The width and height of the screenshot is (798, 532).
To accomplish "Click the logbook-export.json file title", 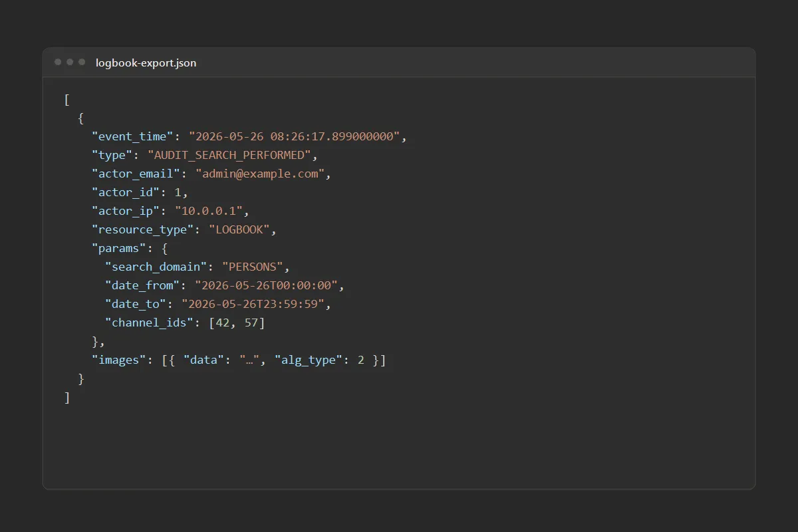I will (146, 63).
